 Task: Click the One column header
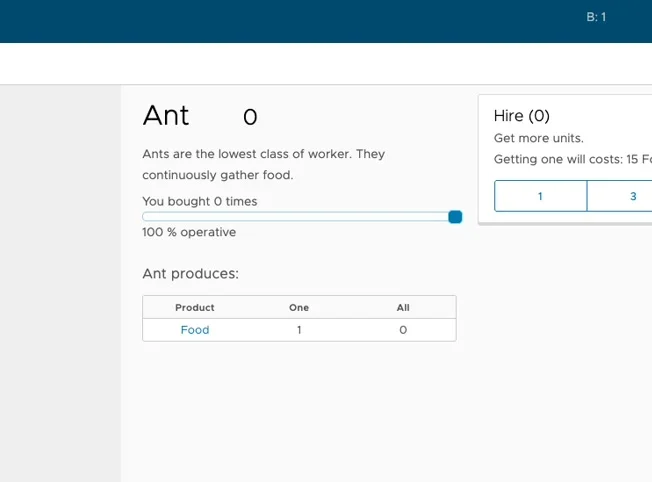point(299,307)
